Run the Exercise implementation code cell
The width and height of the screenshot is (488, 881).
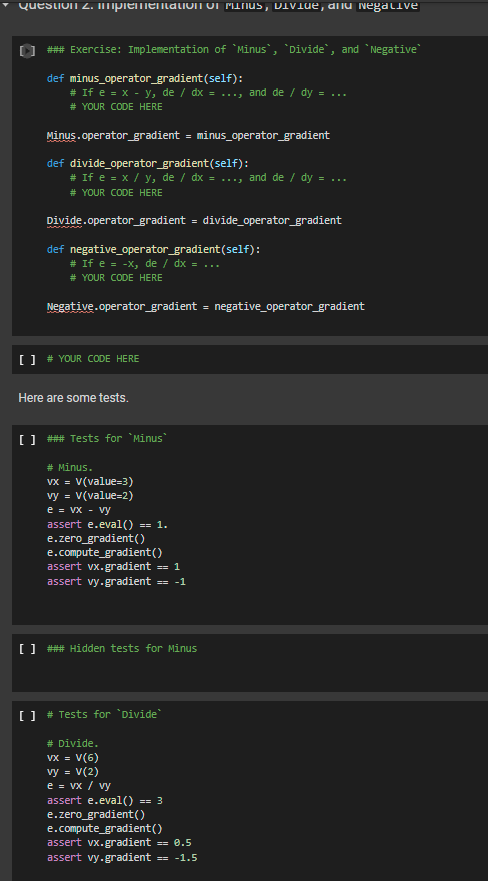point(27,51)
